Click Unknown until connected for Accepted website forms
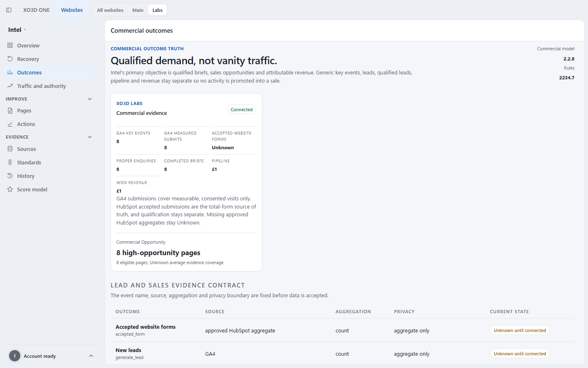Viewport: 588px width, 368px height. coord(520,330)
